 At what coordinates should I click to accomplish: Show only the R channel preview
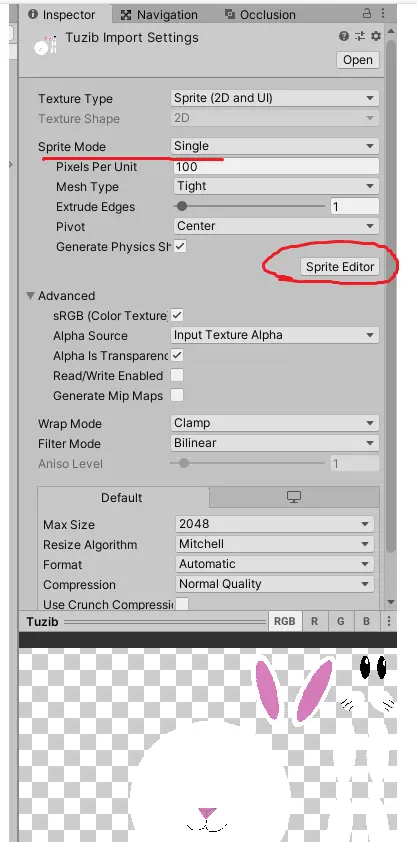coord(314,621)
